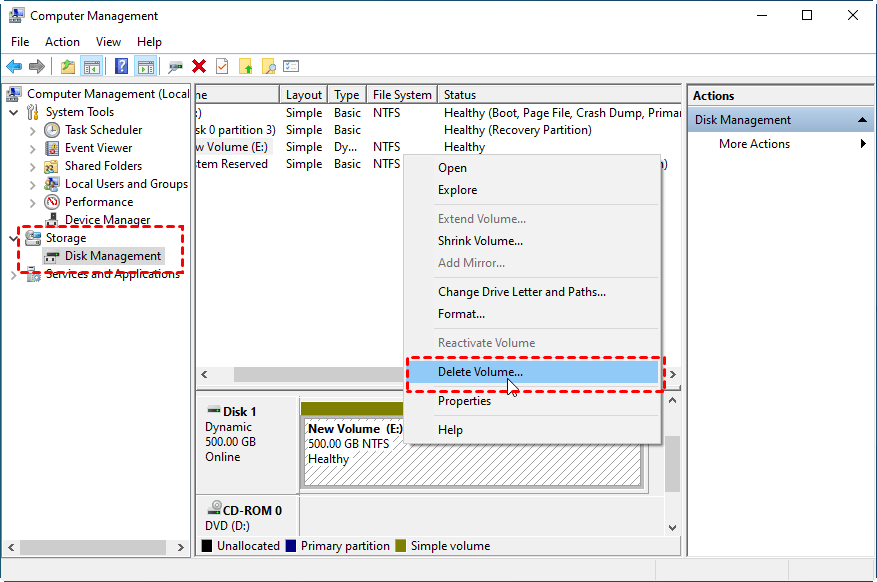Choose Help in the context menu
877x582 pixels.
coord(532,430)
